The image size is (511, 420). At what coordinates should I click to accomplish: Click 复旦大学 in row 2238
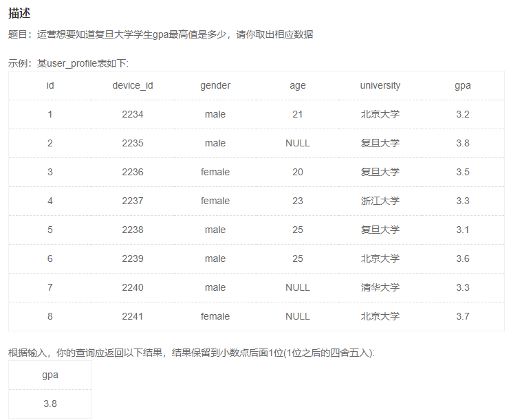(x=380, y=230)
